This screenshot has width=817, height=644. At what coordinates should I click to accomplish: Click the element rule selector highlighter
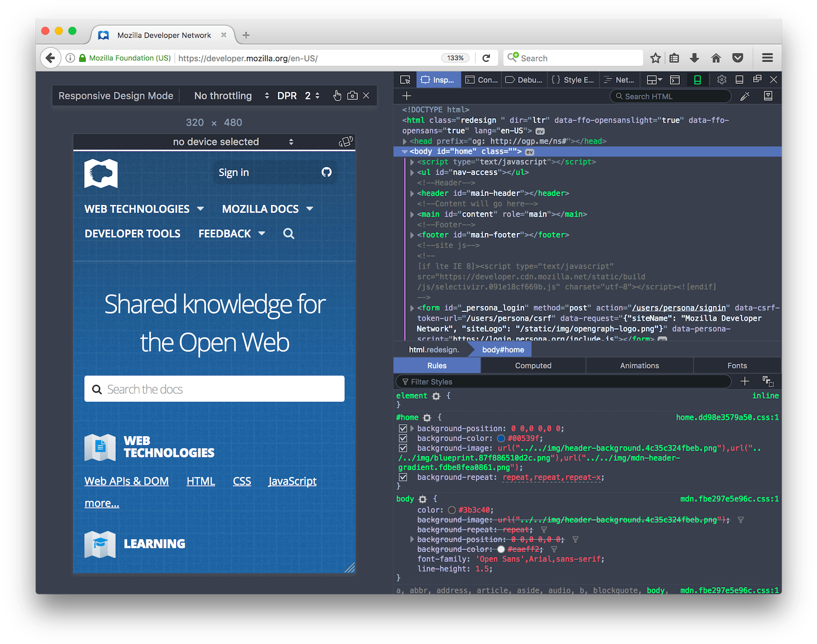(x=436, y=396)
